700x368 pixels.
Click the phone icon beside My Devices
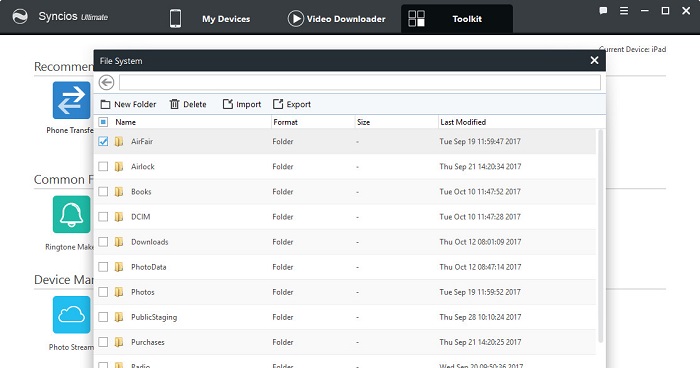pos(175,19)
